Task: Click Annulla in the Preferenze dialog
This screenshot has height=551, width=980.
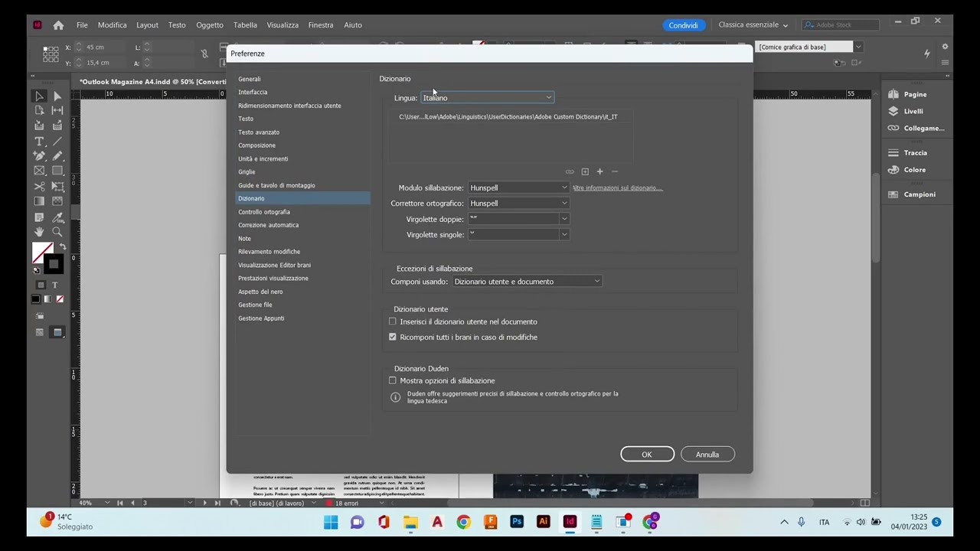Action: coord(707,455)
